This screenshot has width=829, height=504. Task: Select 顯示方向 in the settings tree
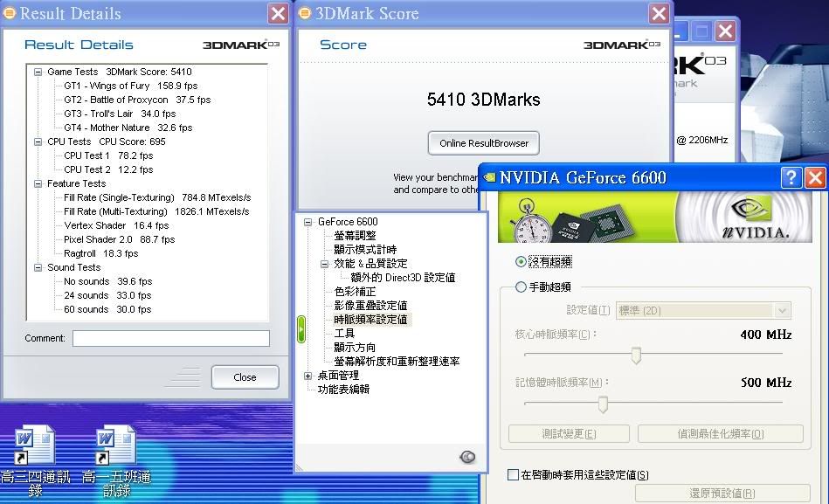pyautogui.click(x=355, y=348)
